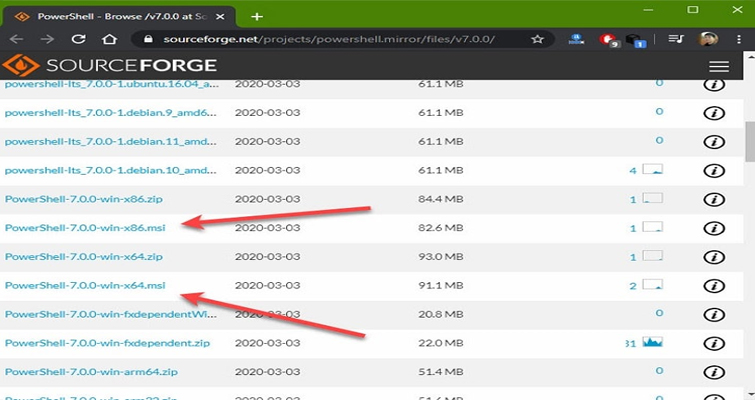Download PowerShell-7.0.0-win-x86.msi
The height and width of the screenshot is (400, 755).
(85, 228)
